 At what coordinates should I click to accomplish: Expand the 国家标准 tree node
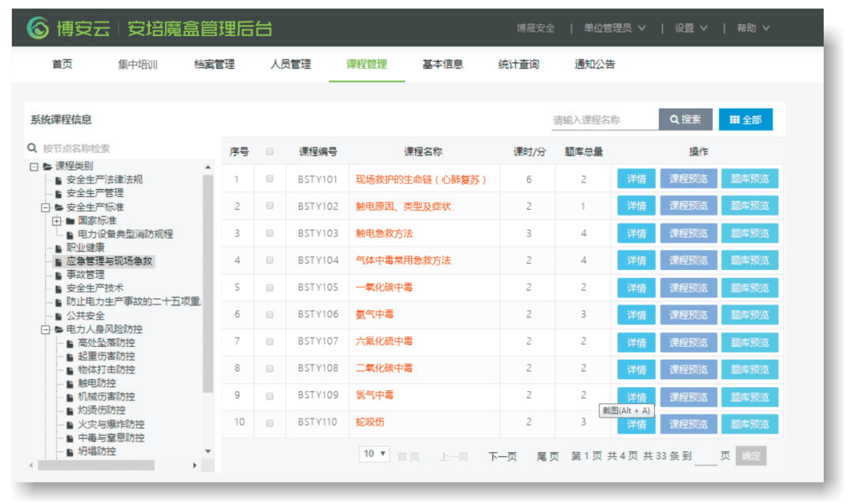[x=57, y=221]
